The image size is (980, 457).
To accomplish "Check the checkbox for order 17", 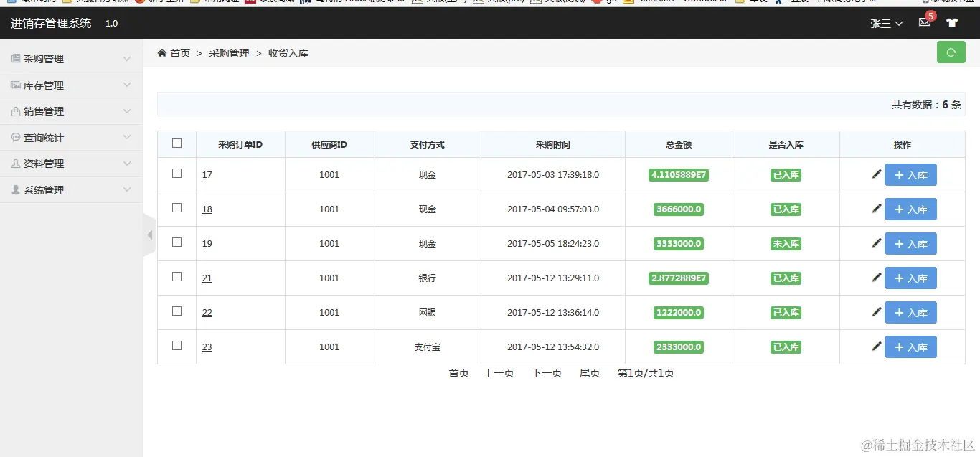I will [177, 173].
